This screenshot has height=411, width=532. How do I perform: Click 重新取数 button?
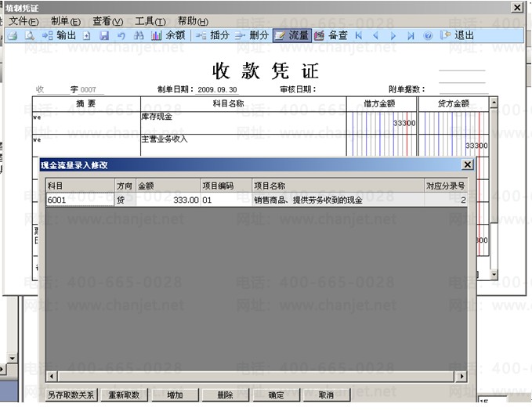click(x=124, y=395)
